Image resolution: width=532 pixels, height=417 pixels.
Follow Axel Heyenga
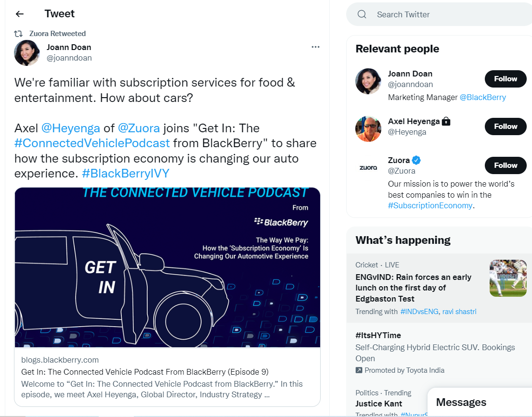(505, 126)
